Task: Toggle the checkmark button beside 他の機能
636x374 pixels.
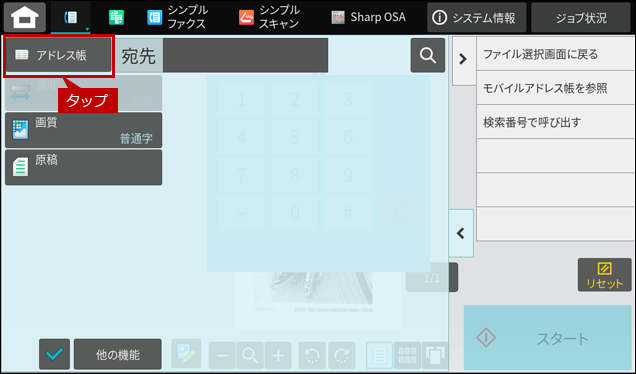Action: (x=54, y=354)
